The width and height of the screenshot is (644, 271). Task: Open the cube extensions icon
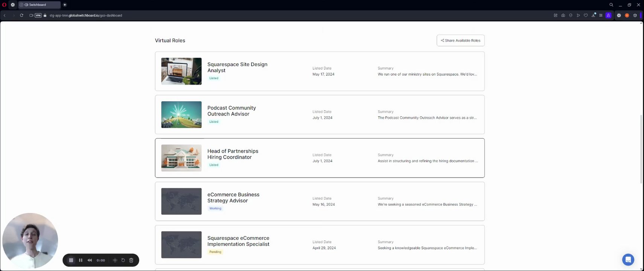[x=635, y=15]
